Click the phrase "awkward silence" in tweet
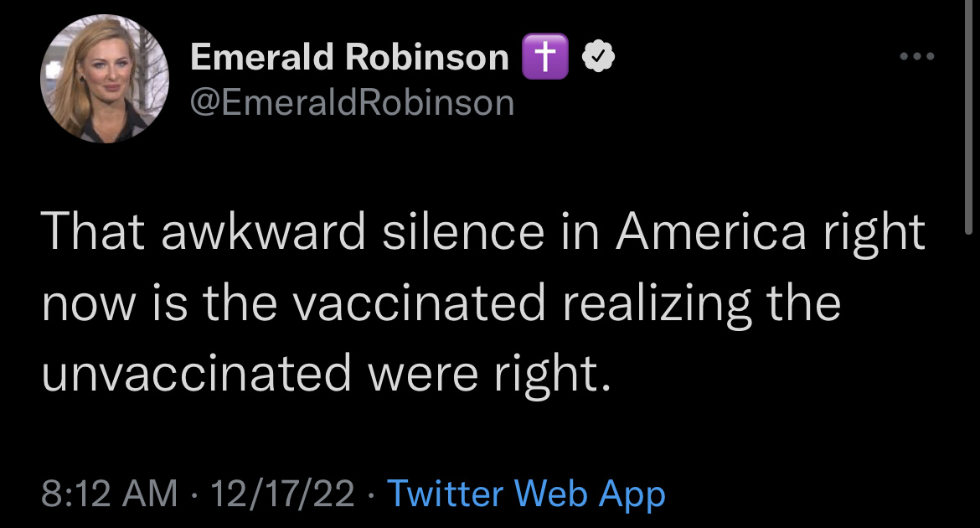This screenshot has height=528, width=980. click(x=353, y=231)
